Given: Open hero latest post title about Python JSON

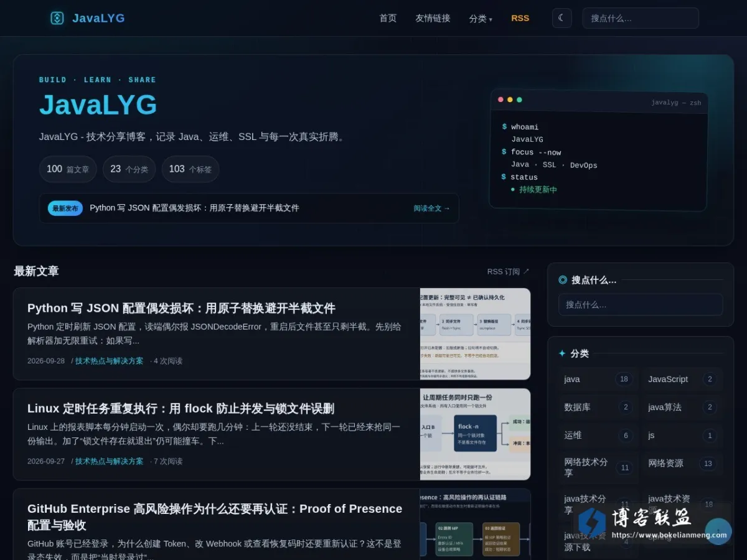Looking at the screenshot, I should pyautogui.click(x=194, y=208).
